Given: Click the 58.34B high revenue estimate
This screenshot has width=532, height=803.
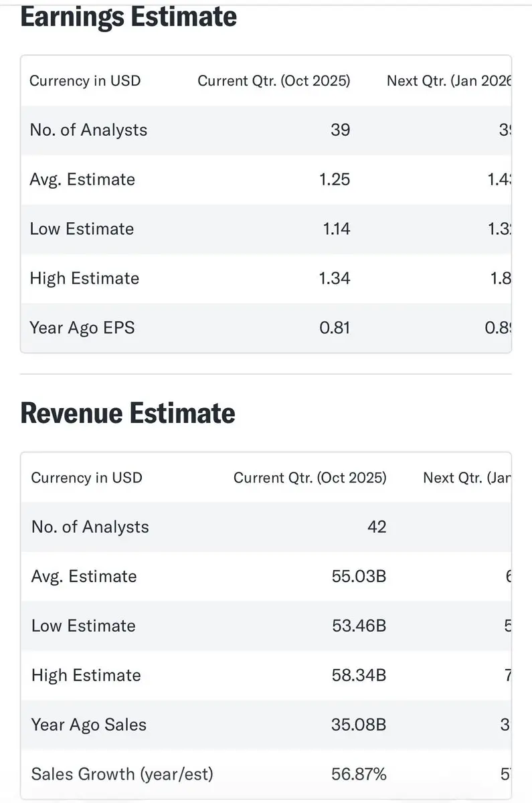Looking at the screenshot, I should [359, 675].
